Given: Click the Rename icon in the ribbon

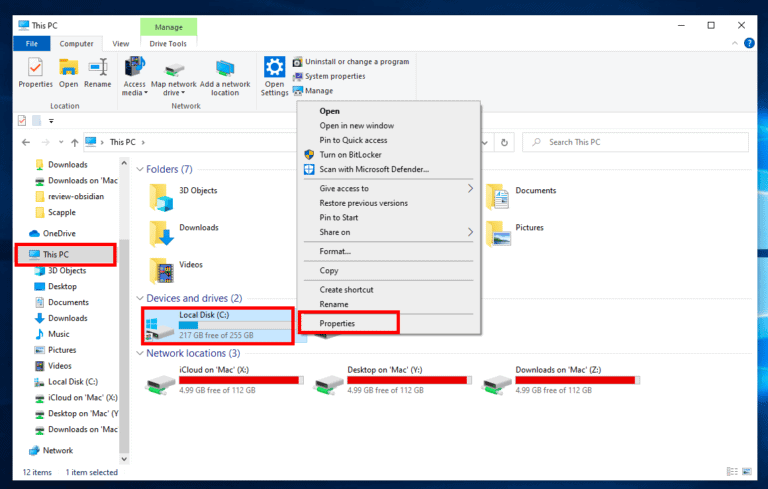Looking at the screenshot, I should pyautogui.click(x=97, y=68).
